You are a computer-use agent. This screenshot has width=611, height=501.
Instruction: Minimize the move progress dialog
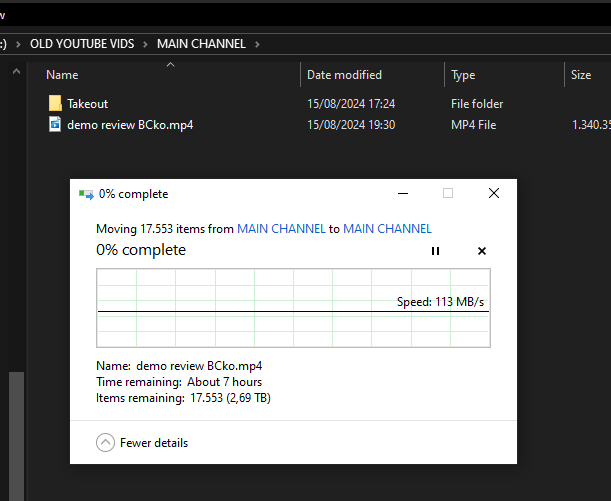(403, 193)
